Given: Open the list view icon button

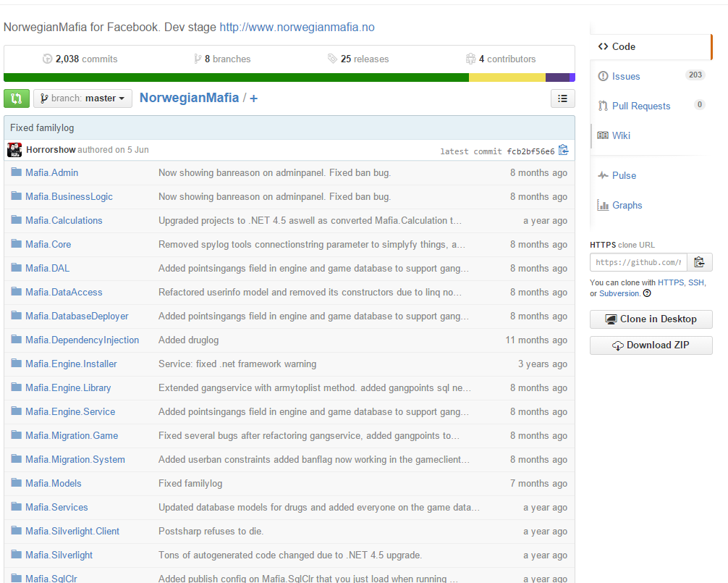Looking at the screenshot, I should (563, 98).
